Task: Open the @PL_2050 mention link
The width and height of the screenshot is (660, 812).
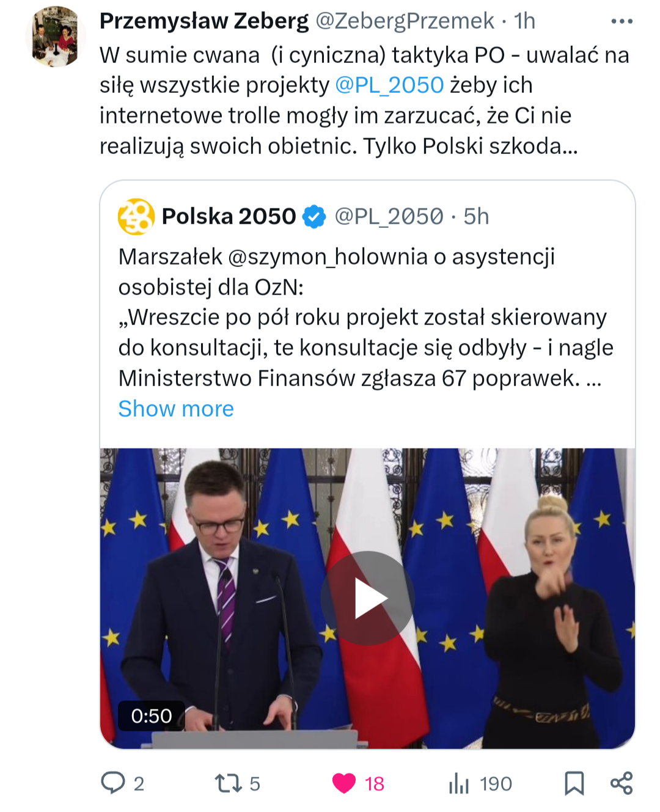Action: 389,85
